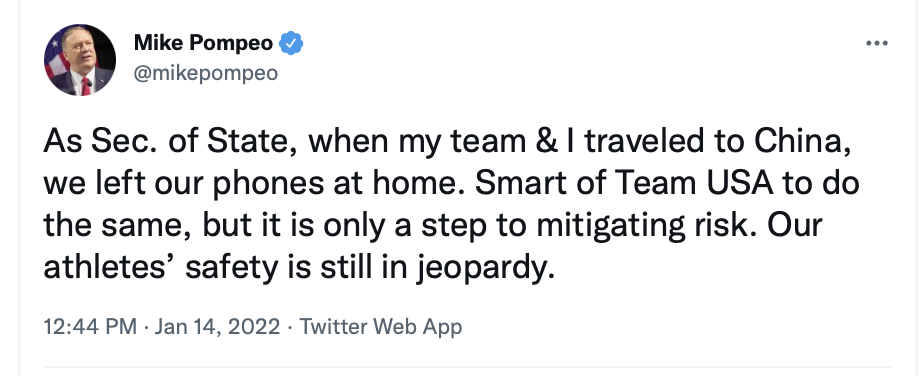This screenshot has width=920, height=376.
Task: Click the tweet's first line starting 'As Sec.'
Action: (x=448, y=143)
